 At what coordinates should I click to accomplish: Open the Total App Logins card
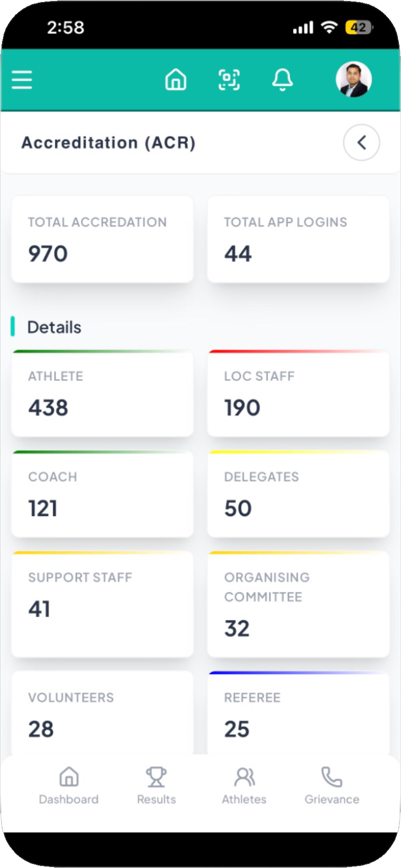tap(298, 239)
